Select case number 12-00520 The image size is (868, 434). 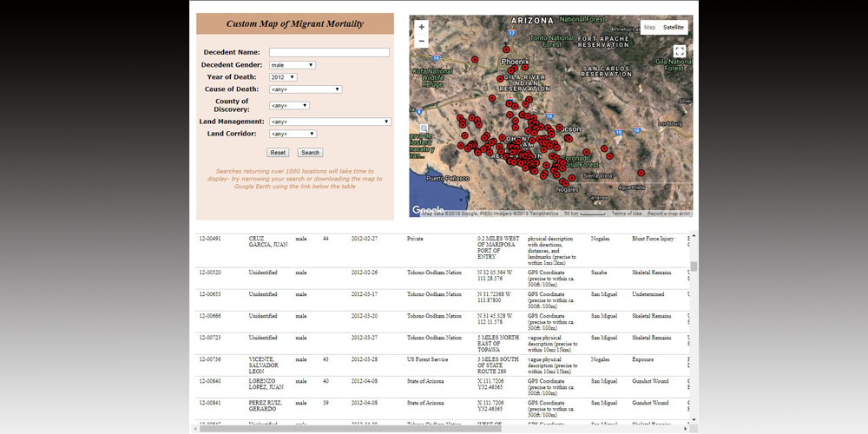(210, 273)
